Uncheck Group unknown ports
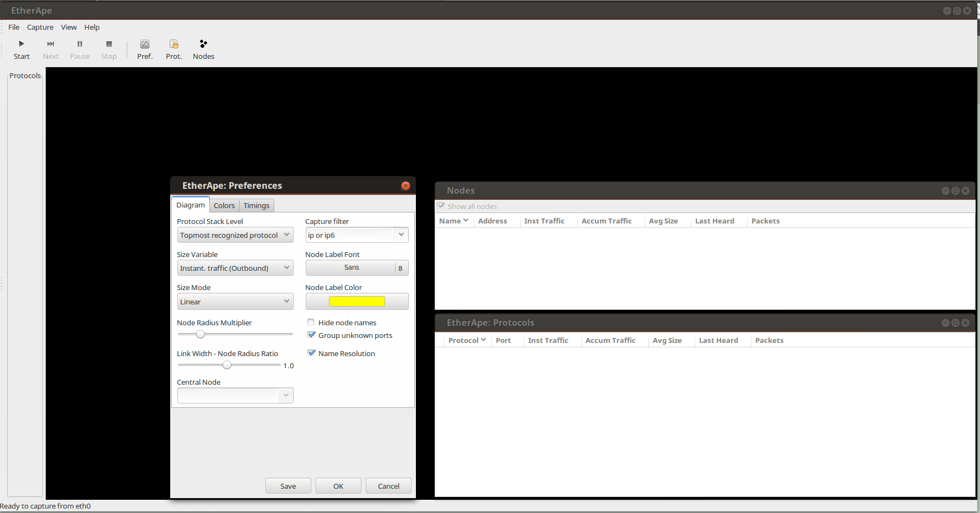Viewport: 980px width, 513px height. [x=311, y=335]
